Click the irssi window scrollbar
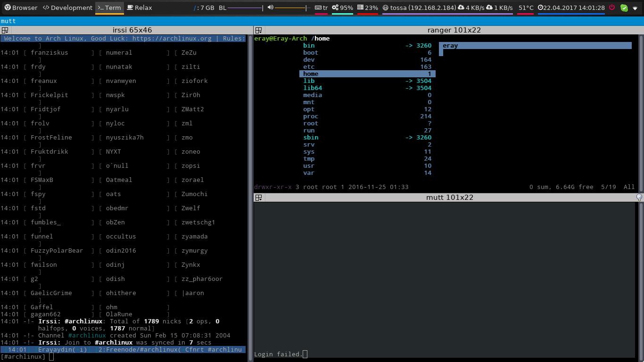This screenshot has width=644, height=362. (250, 198)
